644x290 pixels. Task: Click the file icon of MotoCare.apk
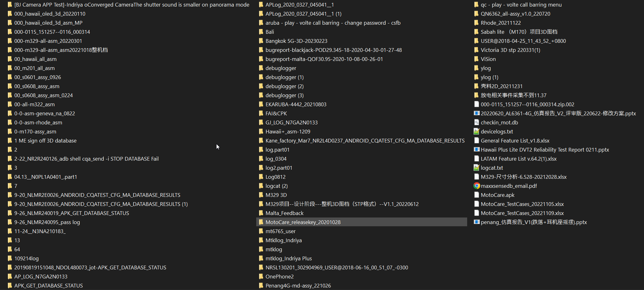coord(477,195)
